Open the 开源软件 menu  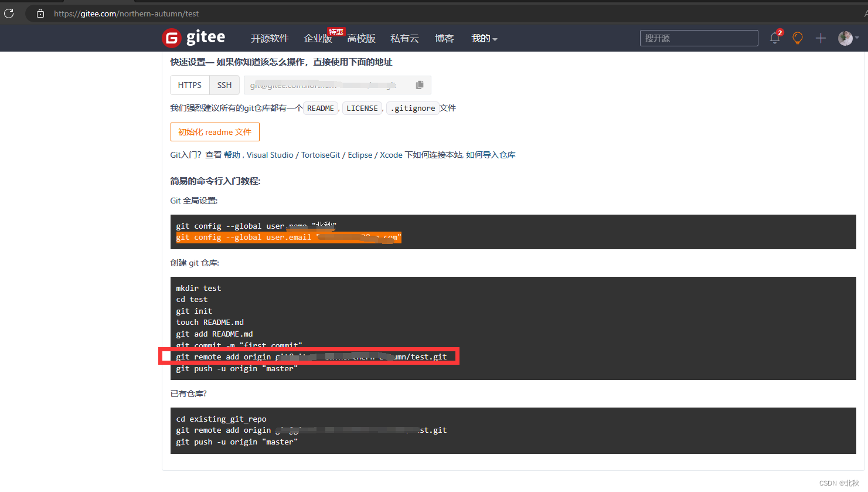(270, 38)
